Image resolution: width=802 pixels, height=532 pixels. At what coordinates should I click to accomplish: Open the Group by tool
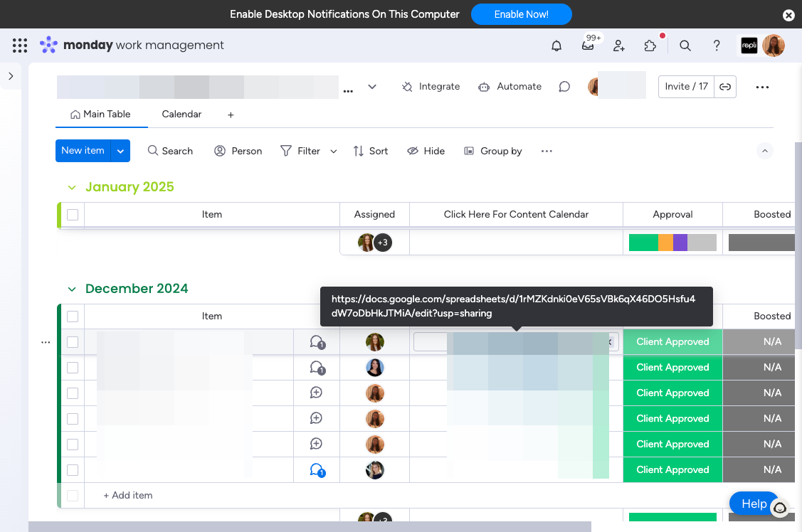pyautogui.click(x=493, y=151)
